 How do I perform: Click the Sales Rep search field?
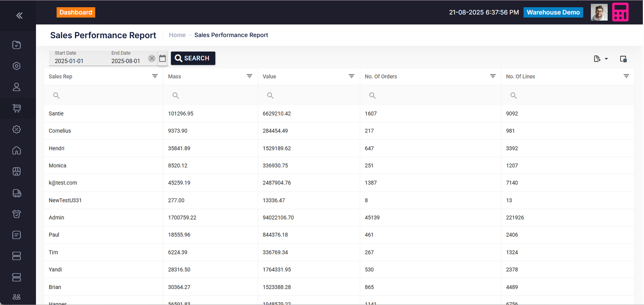tap(105, 95)
